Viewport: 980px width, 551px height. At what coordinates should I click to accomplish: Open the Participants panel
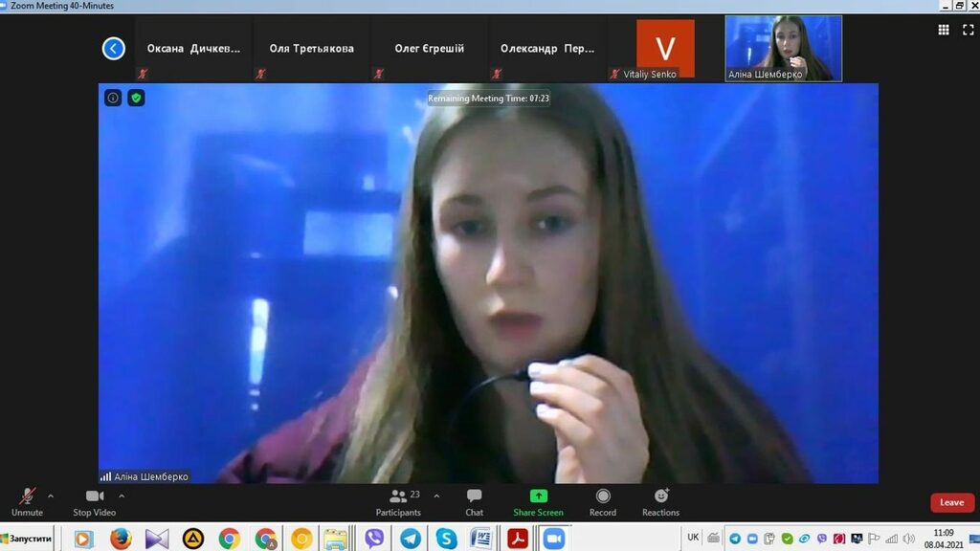tap(398, 500)
